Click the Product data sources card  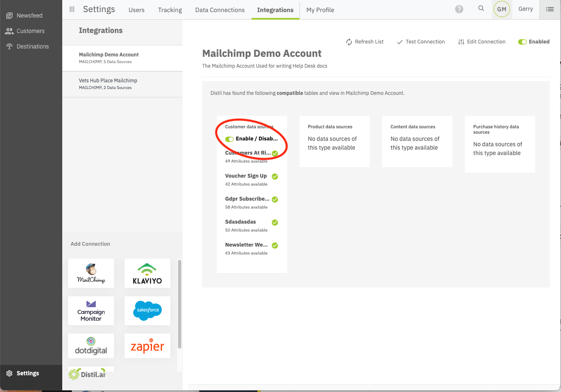point(335,141)
